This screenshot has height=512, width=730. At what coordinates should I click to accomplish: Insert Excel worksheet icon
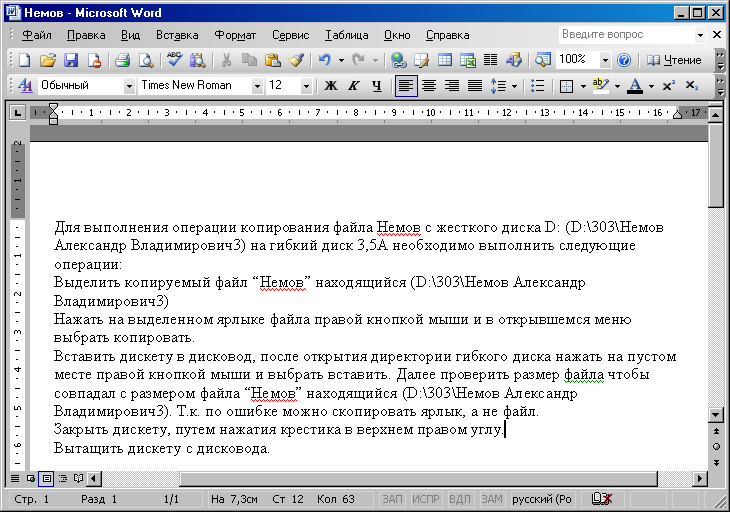[467, 60]
